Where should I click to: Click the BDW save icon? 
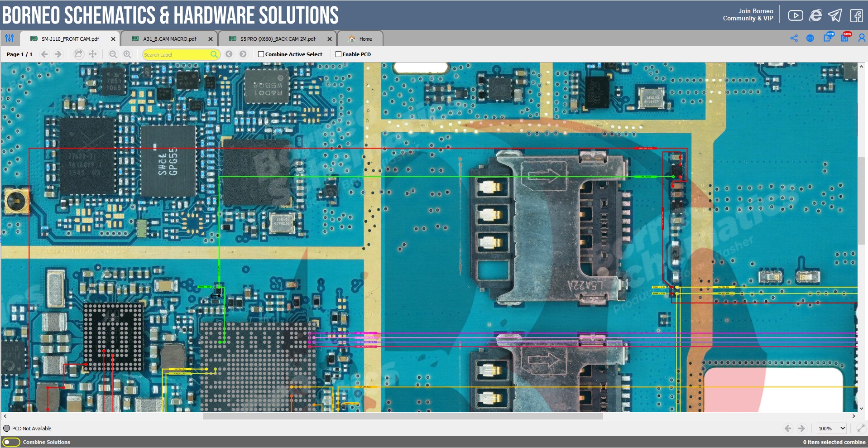point(846,37)
